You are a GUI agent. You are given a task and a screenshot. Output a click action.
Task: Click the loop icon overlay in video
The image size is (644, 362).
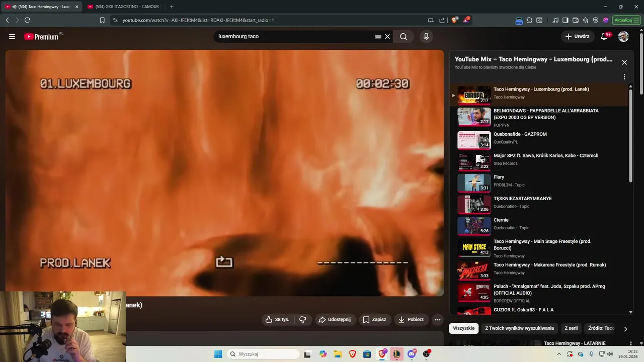tap(224, 262)
